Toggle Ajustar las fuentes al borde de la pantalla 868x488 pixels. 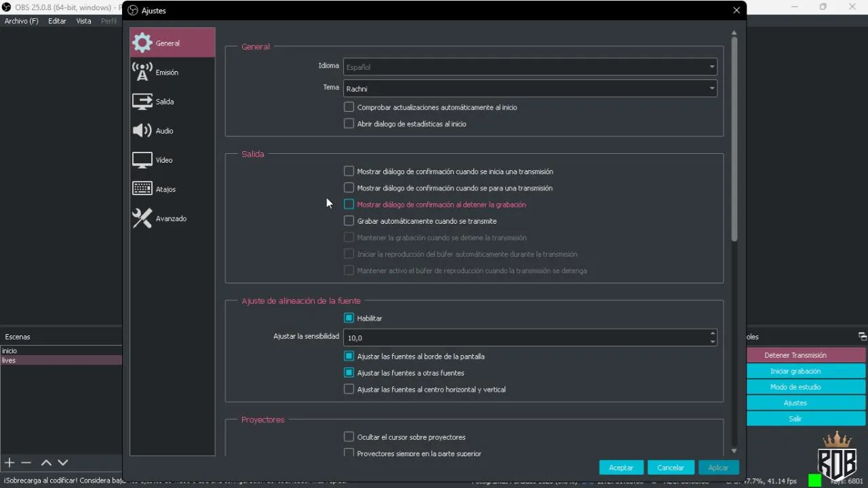[349, 356]
